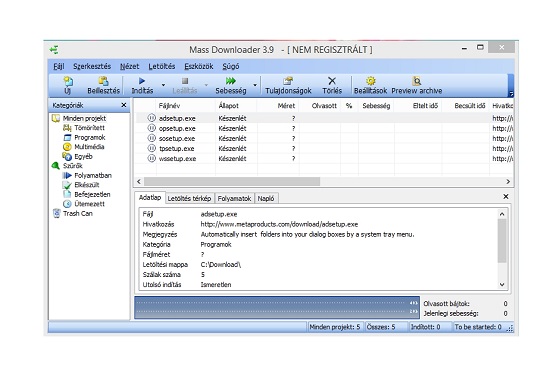Image resolution: width=550 pixels, height=384 pixels.
Task: Open the Indítás dropdown arrow
Action: click(163, 85)
